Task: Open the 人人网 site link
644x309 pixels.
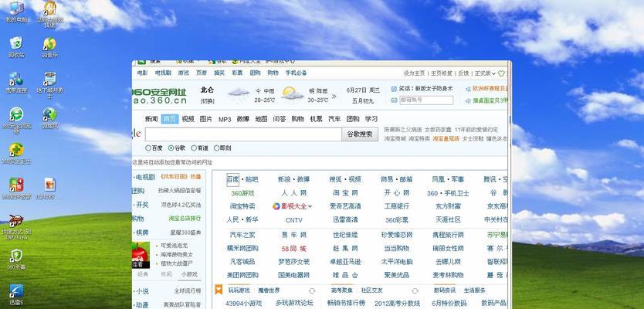Action: pyautogui.click(x=293, y=193)
